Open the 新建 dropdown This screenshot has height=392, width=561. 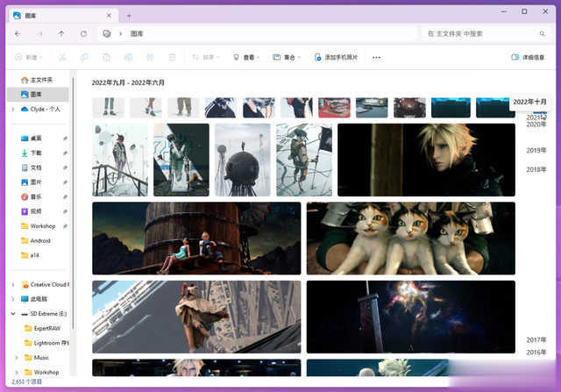29,57
